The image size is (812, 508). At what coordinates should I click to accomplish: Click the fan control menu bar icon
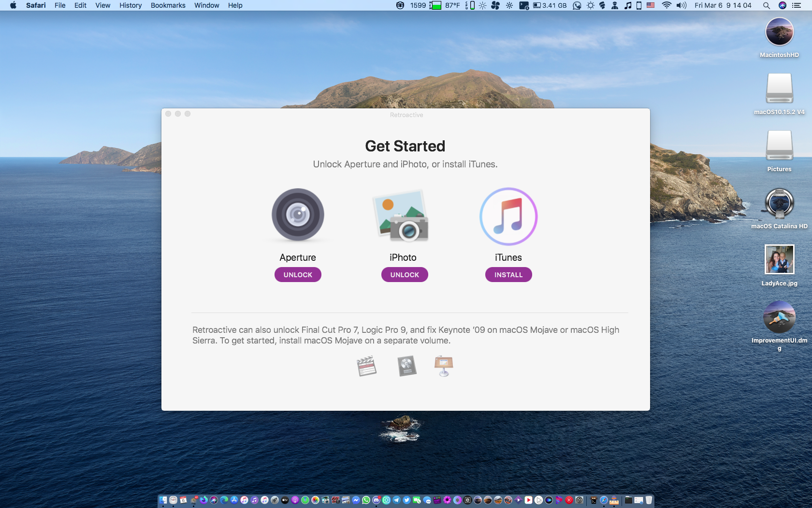(x=495, y=5)
